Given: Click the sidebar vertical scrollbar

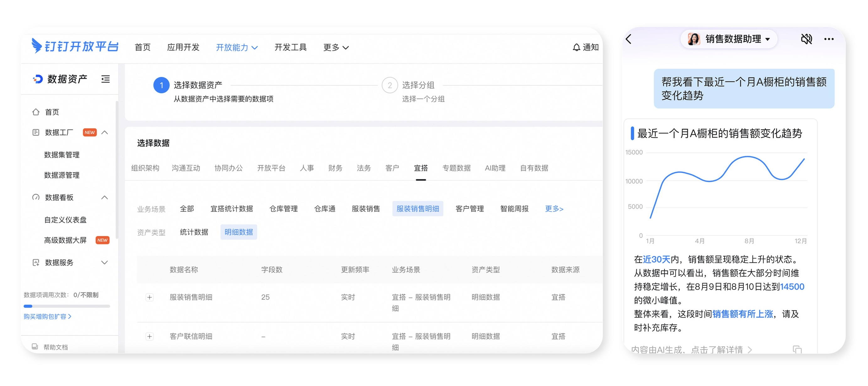Looking at the screenshot, I should pyautogui.click(x=117, y=170).
